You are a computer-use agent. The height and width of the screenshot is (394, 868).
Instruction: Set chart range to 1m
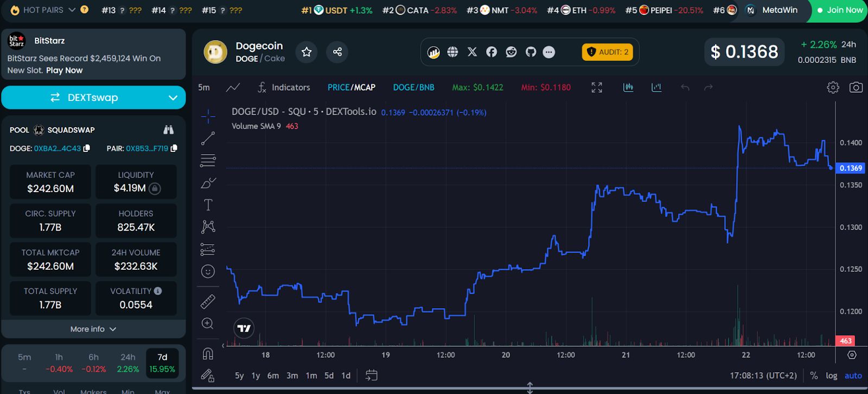pyautogui.click(x=311, y=376)
